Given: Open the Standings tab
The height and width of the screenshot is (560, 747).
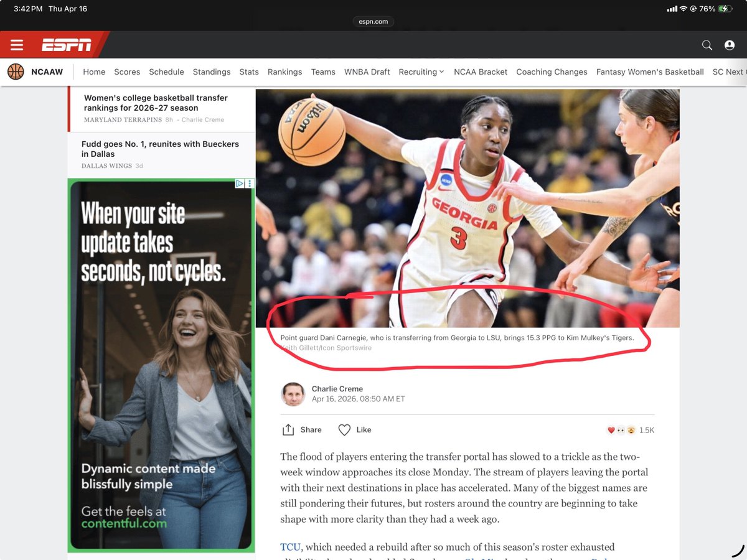Looking at the screenshot, I should coord(212,72).
